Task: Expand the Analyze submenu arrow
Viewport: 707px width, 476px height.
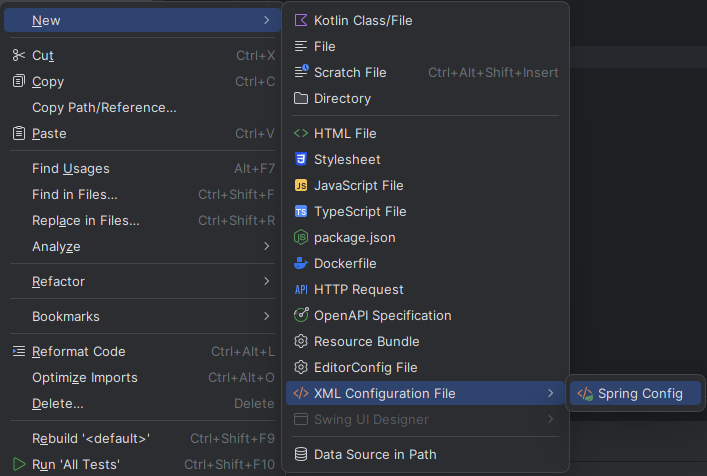Action: click(x=266, y=246)
